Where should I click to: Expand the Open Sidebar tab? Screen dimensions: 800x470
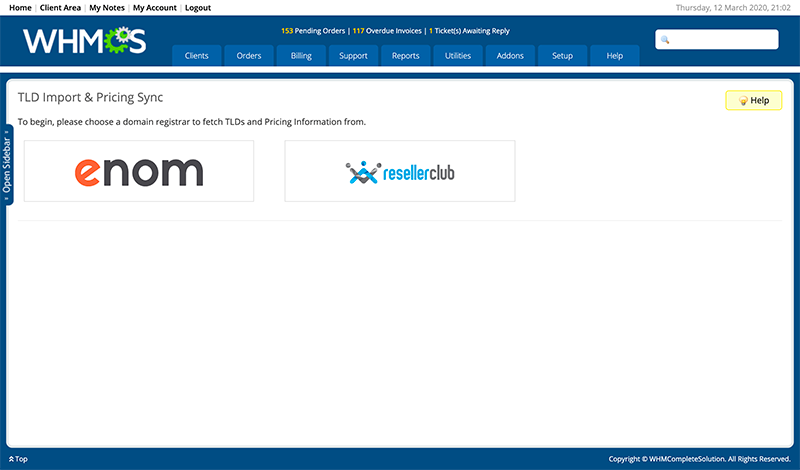pyautogui.click(x=7, y=165)
